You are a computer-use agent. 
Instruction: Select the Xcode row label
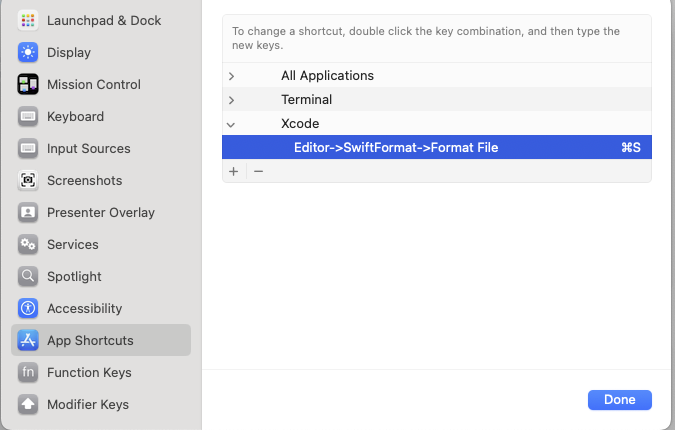(x=300, y=124)
